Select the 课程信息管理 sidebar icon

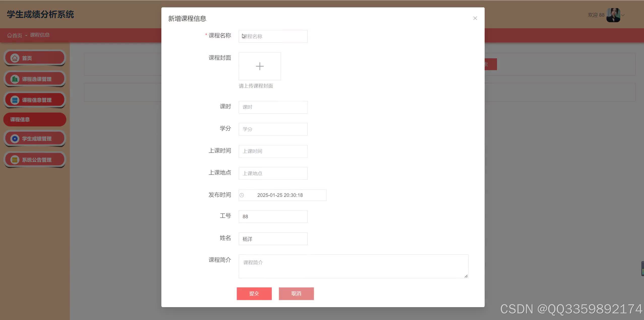click(15, 100)
